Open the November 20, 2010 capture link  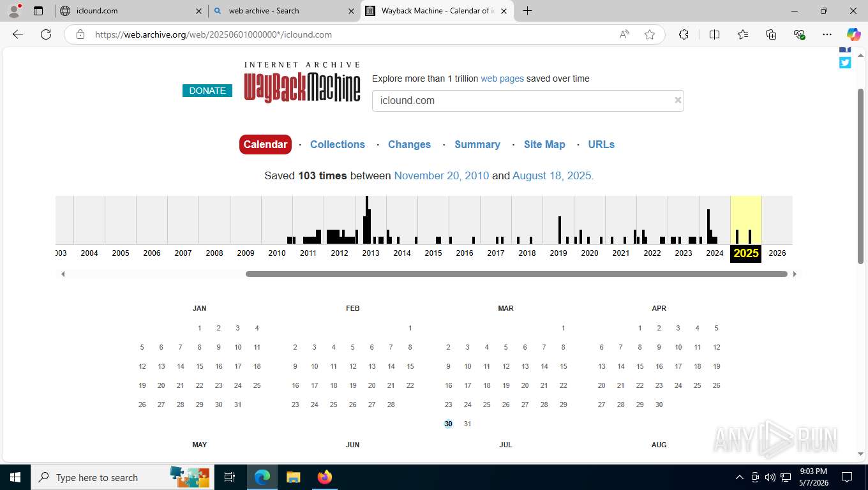pyautogui.click(x=442, y=175)
